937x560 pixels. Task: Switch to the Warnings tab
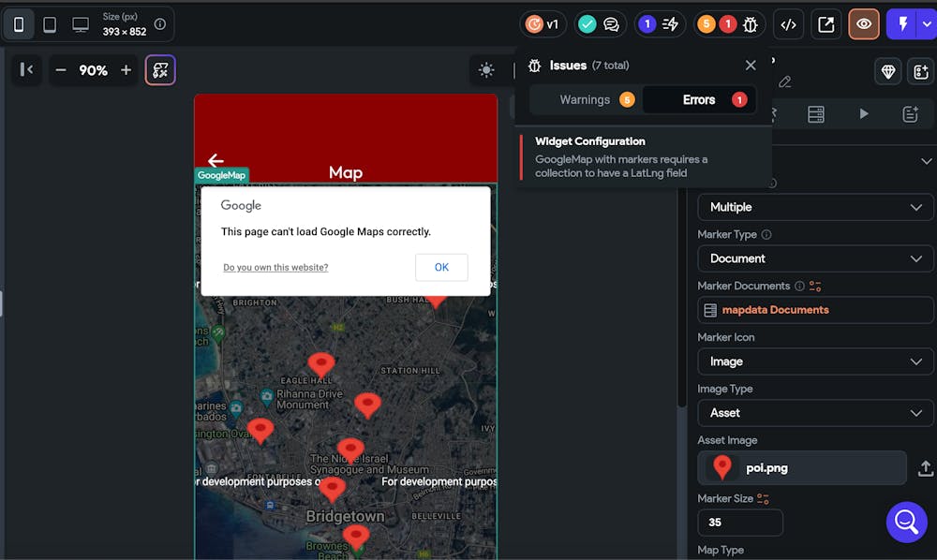586,99
